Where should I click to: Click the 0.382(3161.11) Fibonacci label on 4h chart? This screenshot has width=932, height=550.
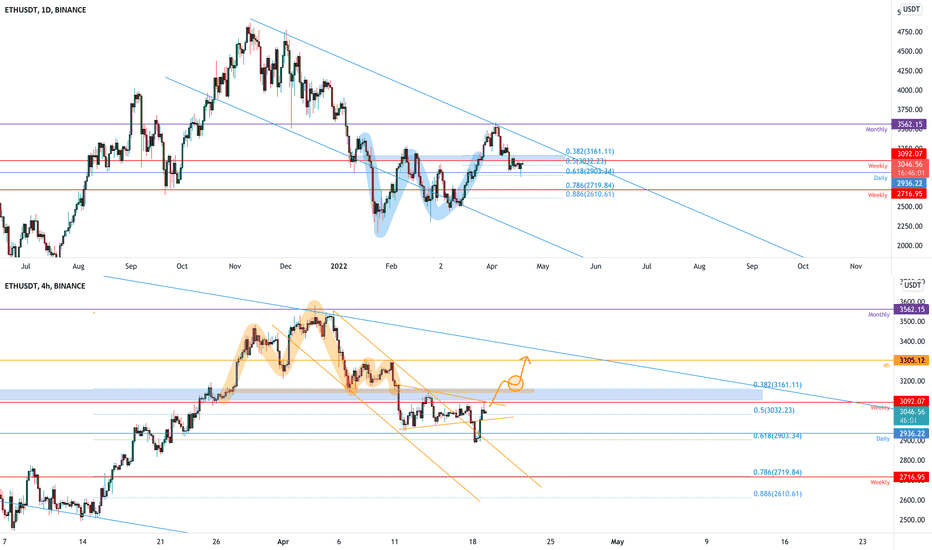pyautogui.click(x=777, y=385)
